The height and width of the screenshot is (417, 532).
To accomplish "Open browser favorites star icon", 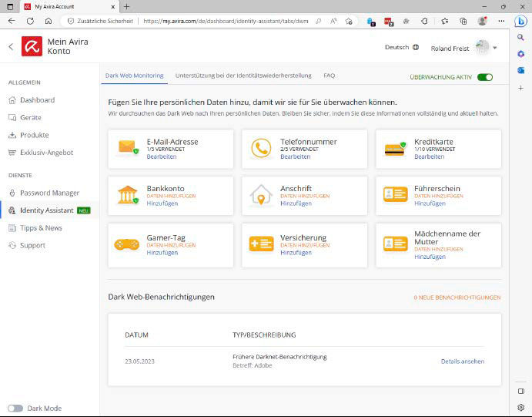I will [x=349, y=21].
